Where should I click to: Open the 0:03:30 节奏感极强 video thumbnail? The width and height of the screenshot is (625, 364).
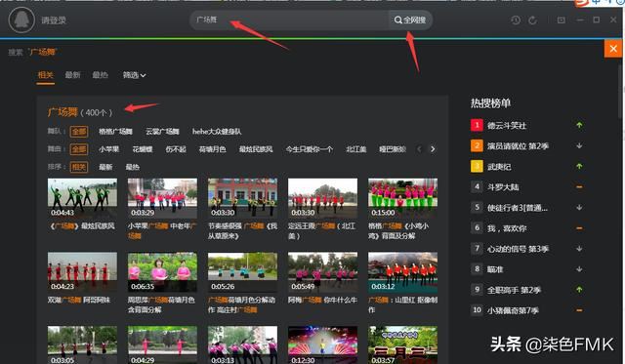pos(242,198)
